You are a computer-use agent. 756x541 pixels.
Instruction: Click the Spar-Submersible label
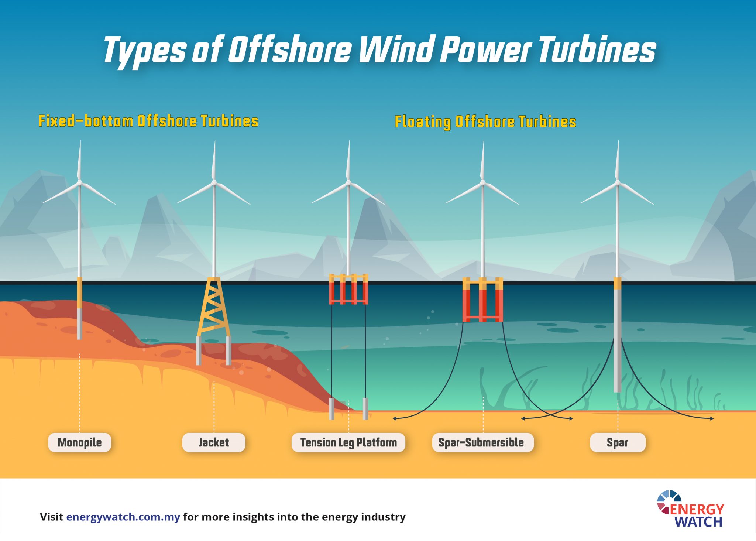point(483,442)
